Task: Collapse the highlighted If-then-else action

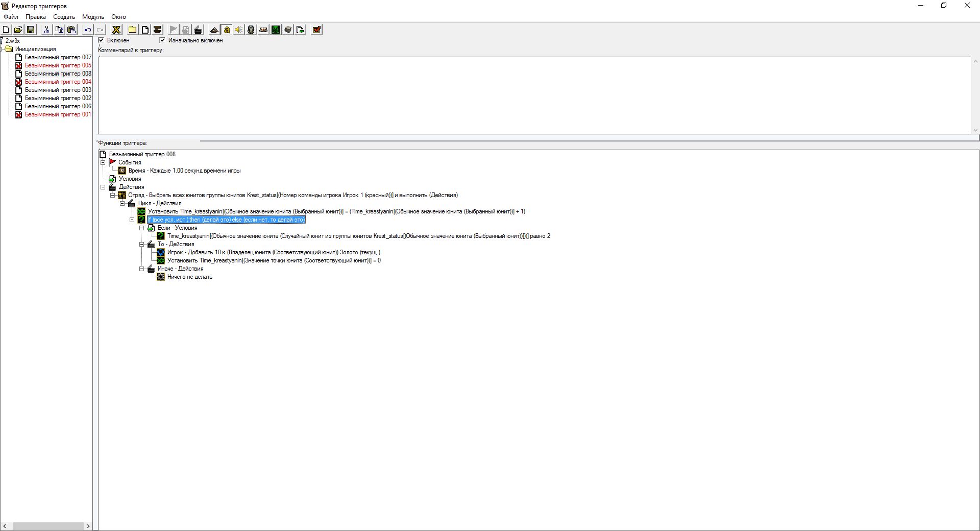Action: coord(132,220)
